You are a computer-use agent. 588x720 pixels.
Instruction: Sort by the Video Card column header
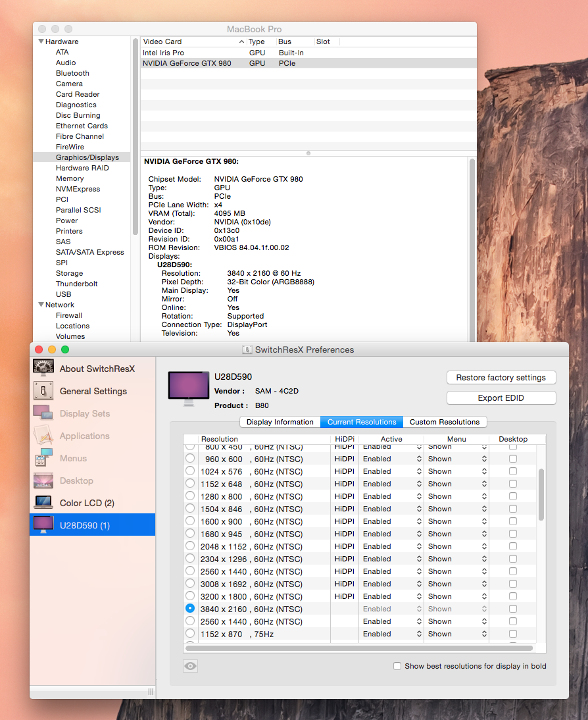pos(193,41)
